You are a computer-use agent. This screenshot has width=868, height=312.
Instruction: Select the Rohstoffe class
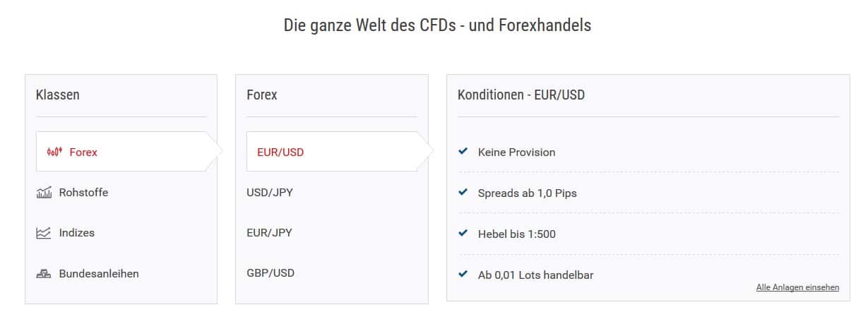(x=121, y=192)
